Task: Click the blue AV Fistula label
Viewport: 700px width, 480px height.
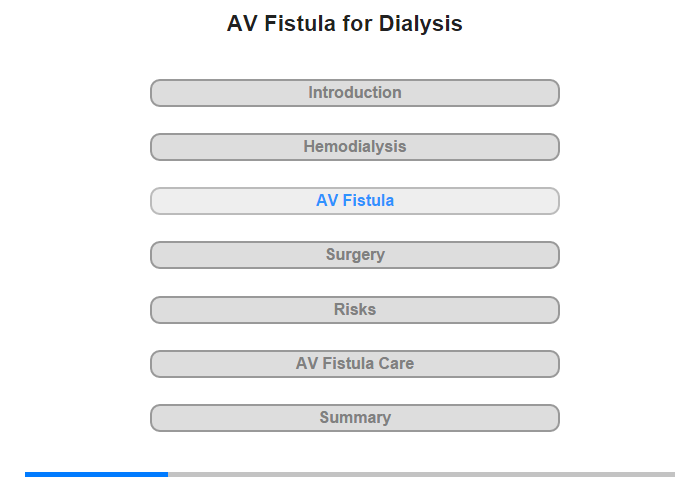Action: pos(355,201)
